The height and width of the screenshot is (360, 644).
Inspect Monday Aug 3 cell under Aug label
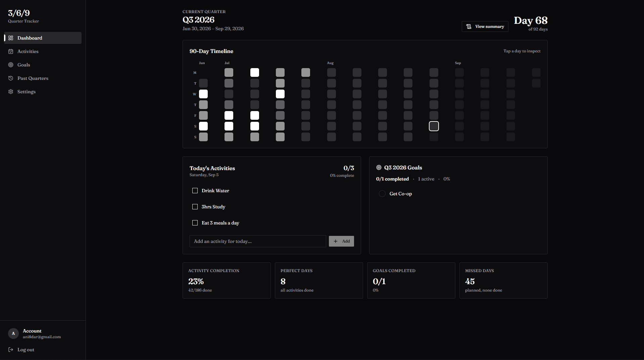[332, 72]
